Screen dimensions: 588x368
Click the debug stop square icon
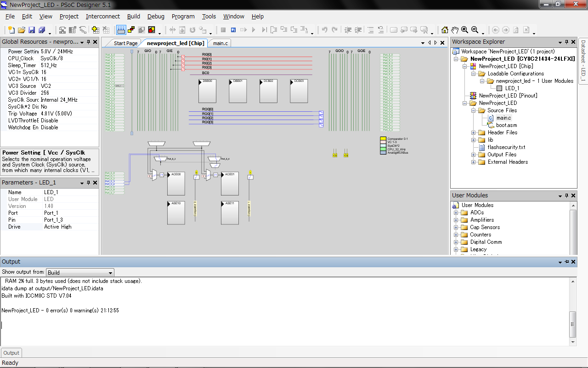coord(223,30)
